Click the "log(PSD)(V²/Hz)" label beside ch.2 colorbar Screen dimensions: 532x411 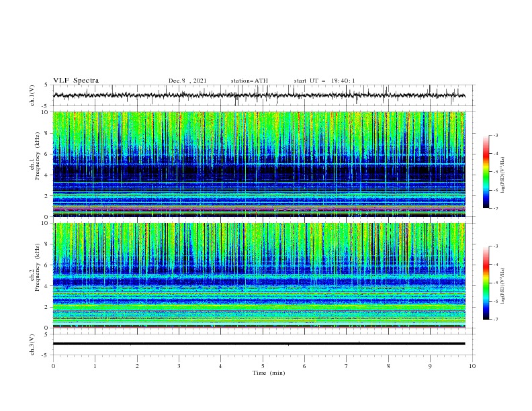[502, 285]
